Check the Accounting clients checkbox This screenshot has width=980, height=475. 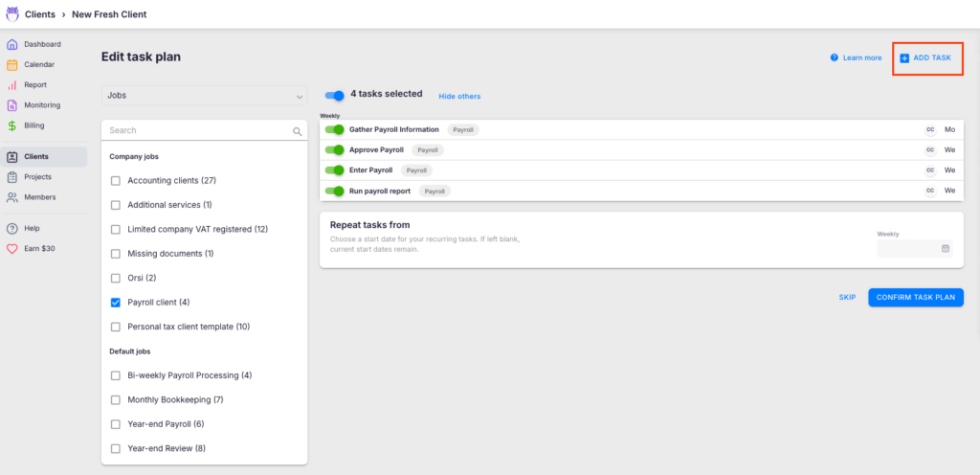(x=116, y=180)
